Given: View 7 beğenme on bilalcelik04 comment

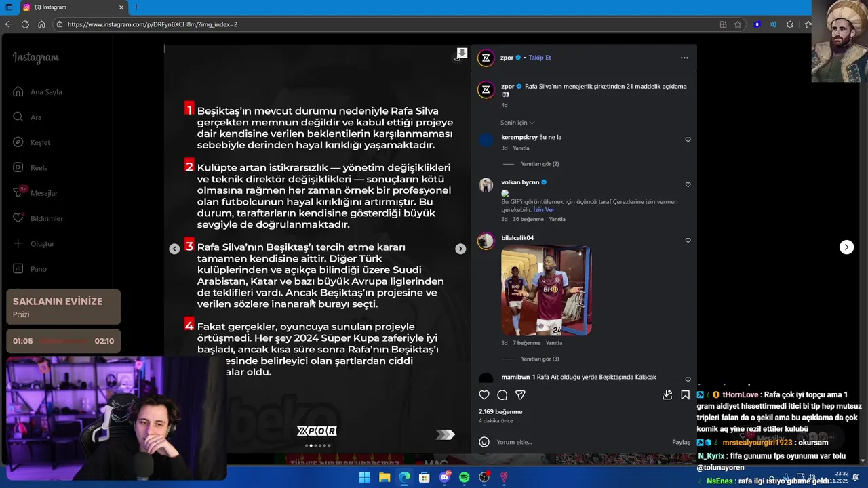Looking at the screenshot, I should [527, 343].
